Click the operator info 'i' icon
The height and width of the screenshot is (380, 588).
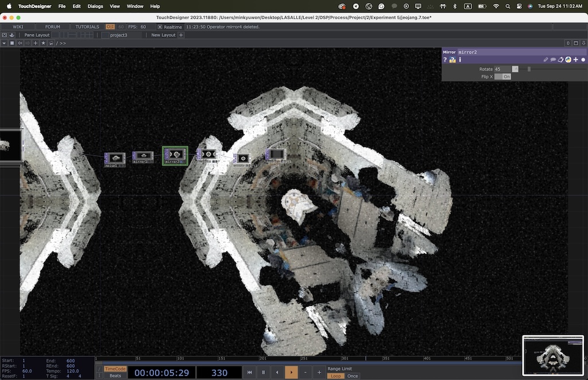(460, 60)
